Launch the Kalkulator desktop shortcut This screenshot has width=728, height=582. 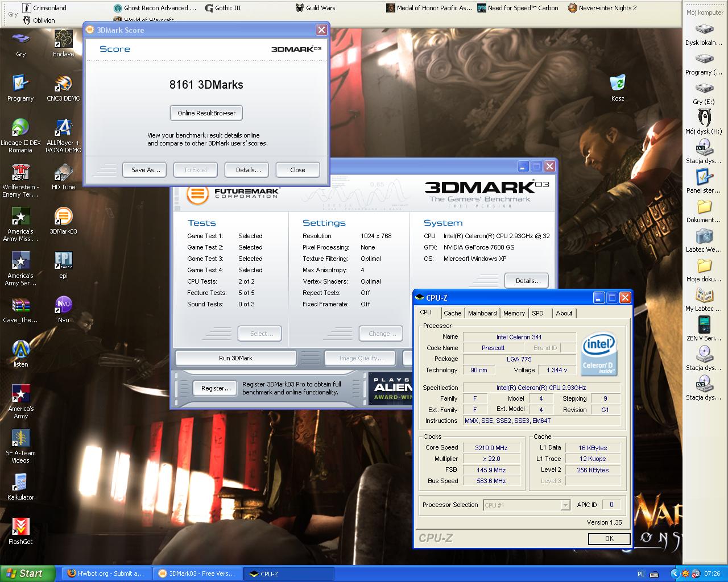coord(21,487)
